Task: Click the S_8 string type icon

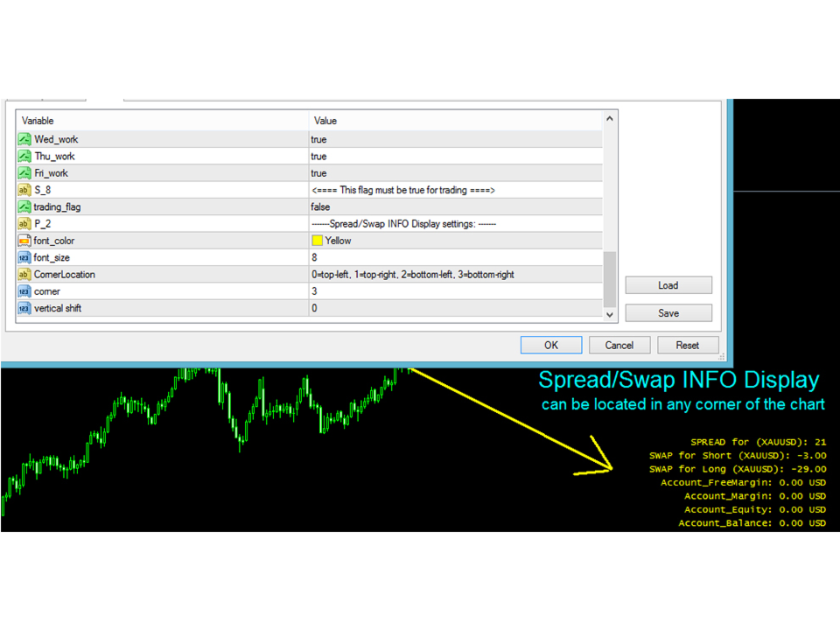Action: (x=24, y=190)
